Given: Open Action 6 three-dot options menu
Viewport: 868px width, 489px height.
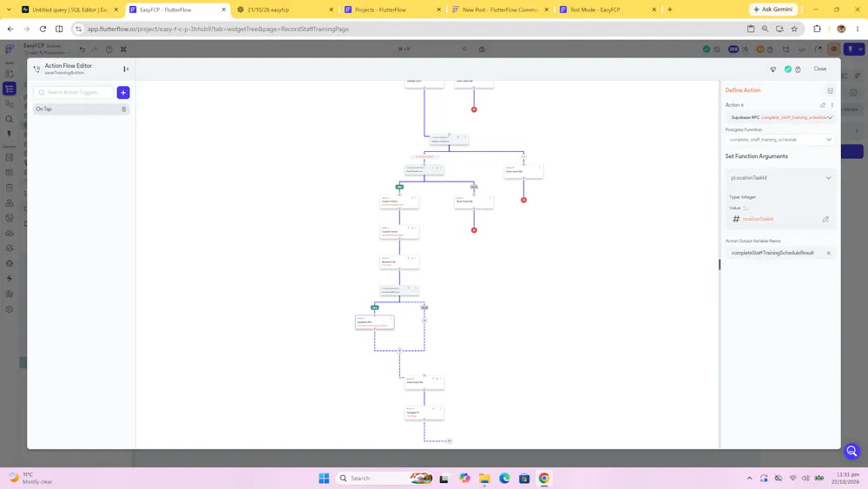Looking at the screenshot, I should [x=832, y=105].
